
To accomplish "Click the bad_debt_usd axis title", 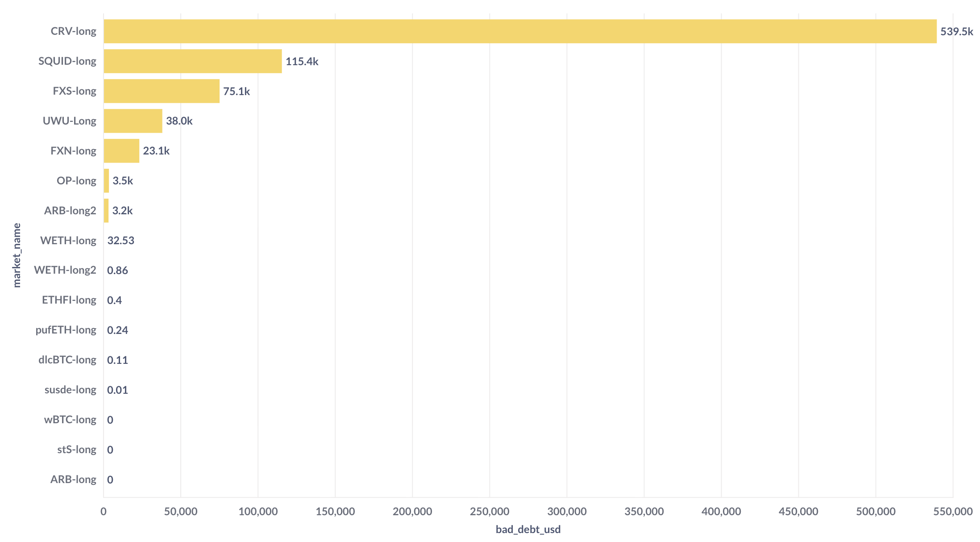I will tap(528, 529).
